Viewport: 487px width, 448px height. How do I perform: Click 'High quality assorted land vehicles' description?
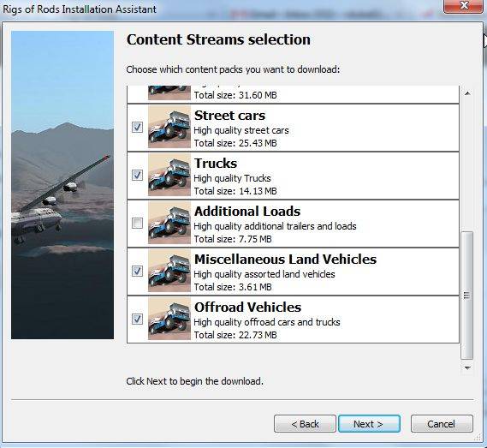tap(264, 274)
